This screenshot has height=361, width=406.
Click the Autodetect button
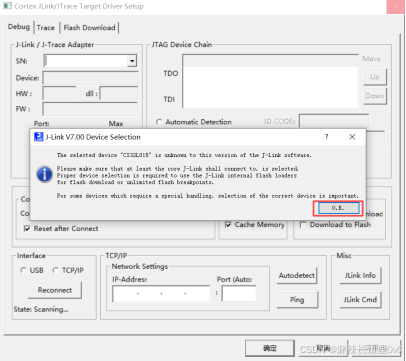click(x=296, y=276)
